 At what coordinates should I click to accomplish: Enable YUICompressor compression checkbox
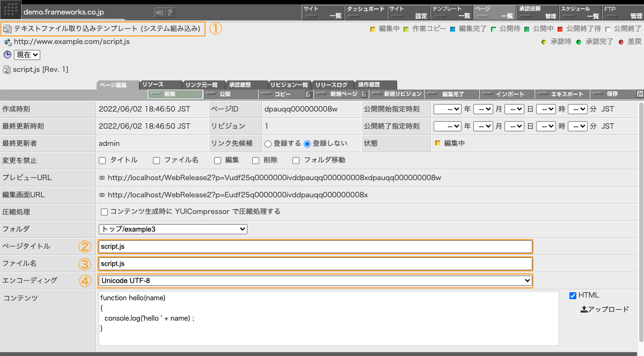point(104,211)
